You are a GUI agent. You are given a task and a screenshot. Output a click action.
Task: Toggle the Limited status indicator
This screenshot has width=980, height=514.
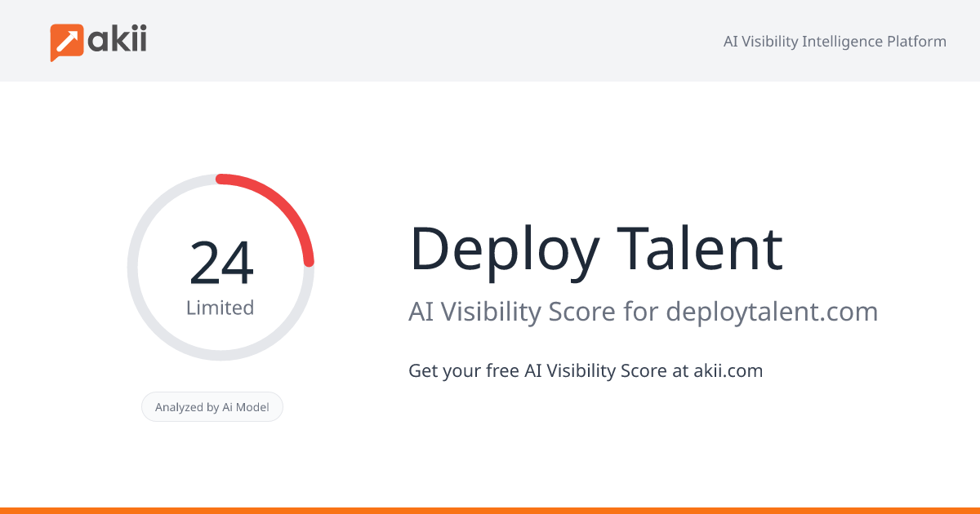point(220,308)
